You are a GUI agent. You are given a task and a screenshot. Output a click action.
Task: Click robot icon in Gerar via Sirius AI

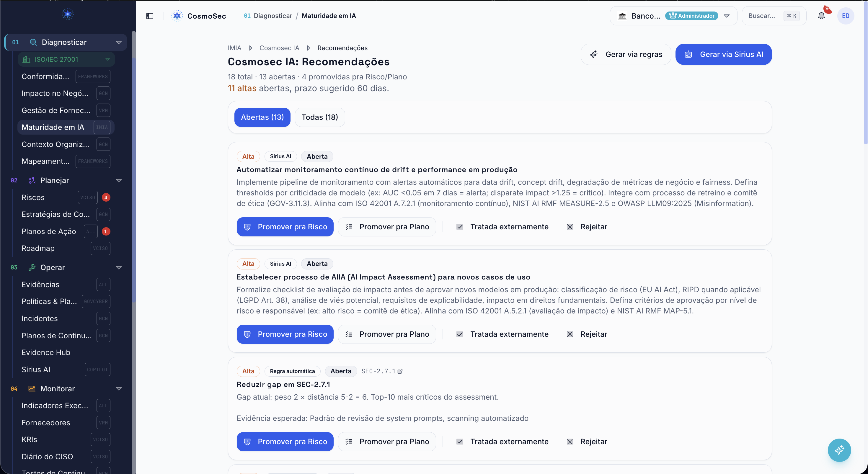(x=688, y=54)
